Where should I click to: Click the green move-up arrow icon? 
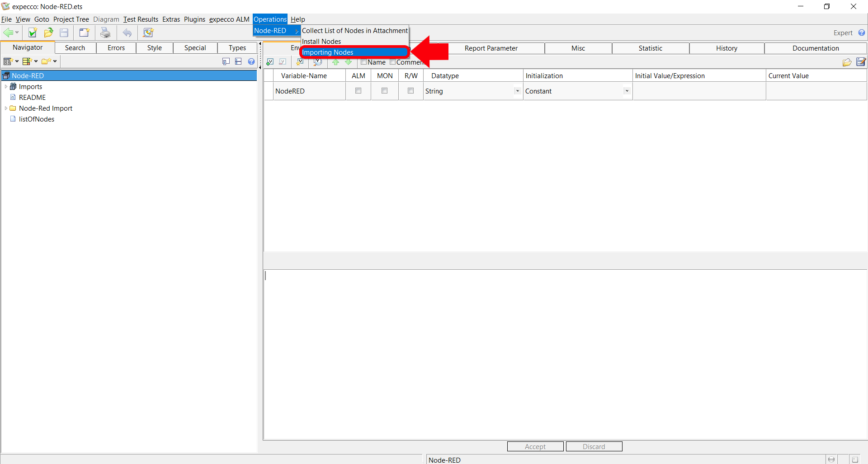coord(335,62)
